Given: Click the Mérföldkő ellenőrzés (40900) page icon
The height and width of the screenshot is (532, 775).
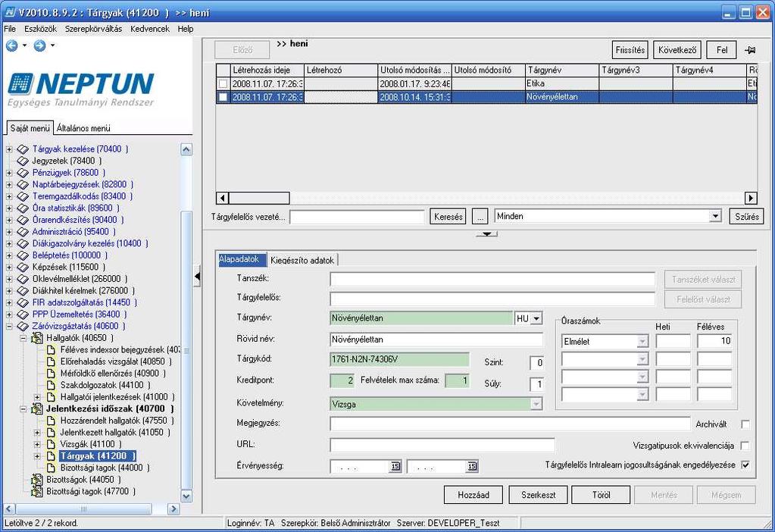Looking at the screenshot, I should (51, 374).
